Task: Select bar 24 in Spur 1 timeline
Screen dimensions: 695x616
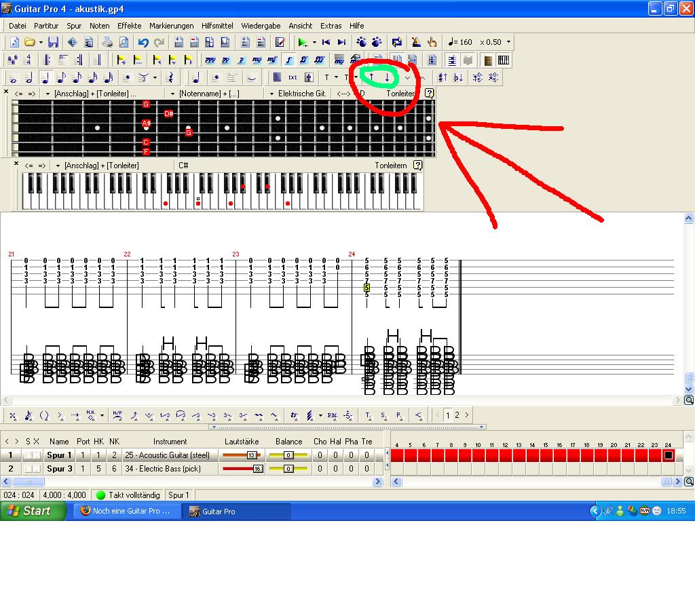Action: (x=669, y=455)
